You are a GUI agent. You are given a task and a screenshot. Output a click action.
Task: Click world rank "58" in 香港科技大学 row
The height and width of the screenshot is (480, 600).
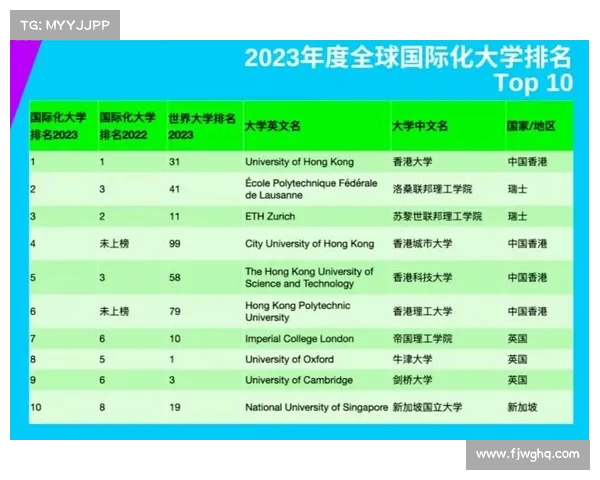[174, 278]
